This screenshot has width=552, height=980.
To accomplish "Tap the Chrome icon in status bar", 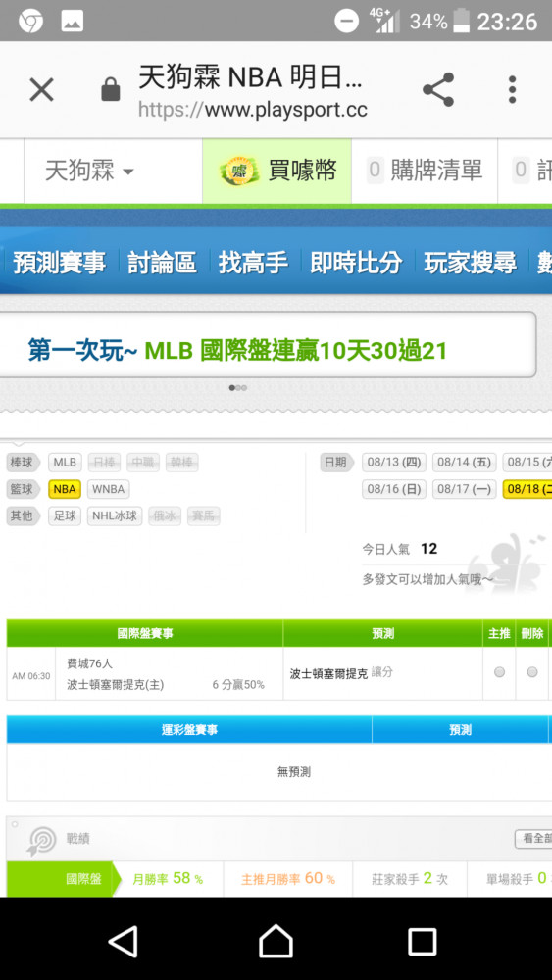I will [30, 22].
